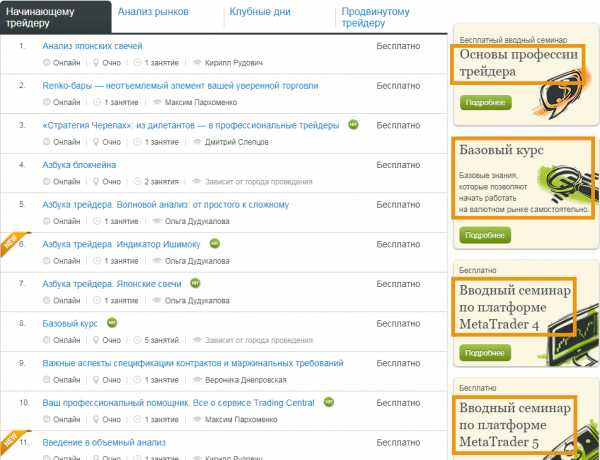Screen dimensions: 600x460
Task: Click clock icon under Волновой анализ course
Action: pos(97,221)
